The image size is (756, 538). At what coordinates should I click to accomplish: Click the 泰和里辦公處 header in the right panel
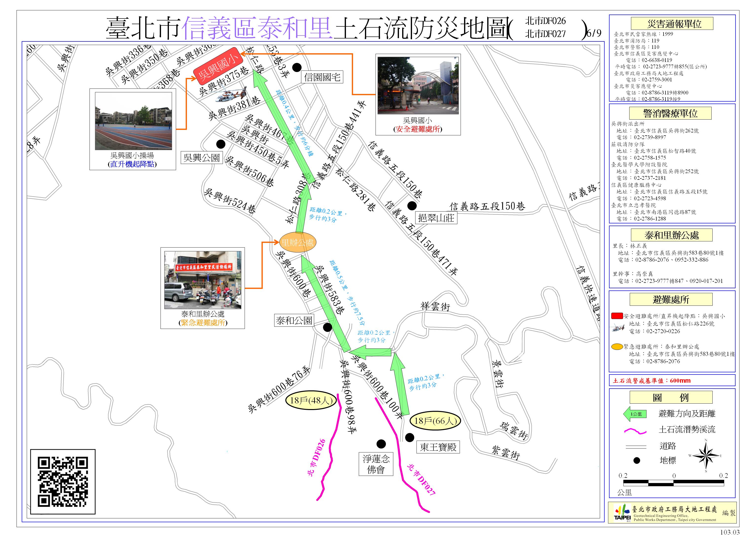point(671,235)
